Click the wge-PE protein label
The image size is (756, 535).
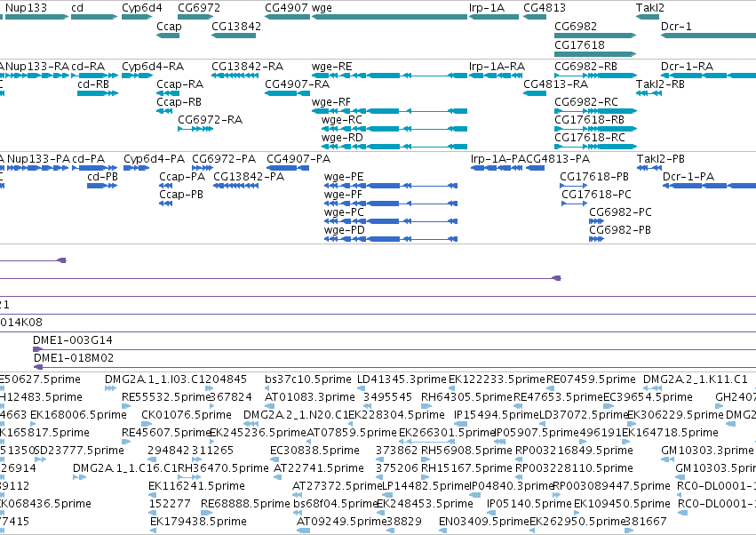click(344, 177)
